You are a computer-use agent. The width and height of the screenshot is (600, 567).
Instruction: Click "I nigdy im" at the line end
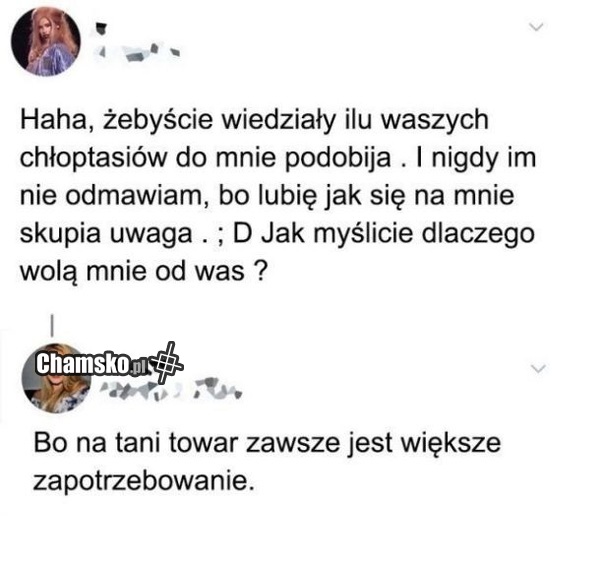tap(476, 158)
